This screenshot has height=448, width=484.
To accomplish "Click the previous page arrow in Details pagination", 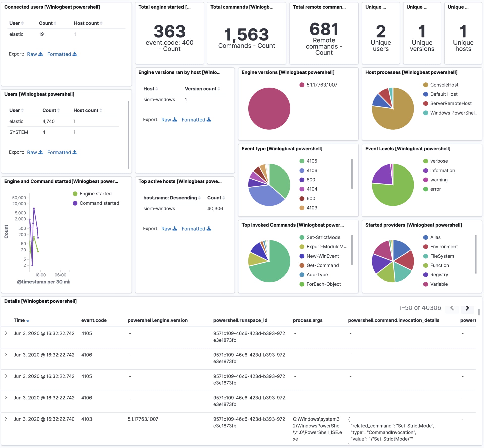I will [x=452, y=308].
